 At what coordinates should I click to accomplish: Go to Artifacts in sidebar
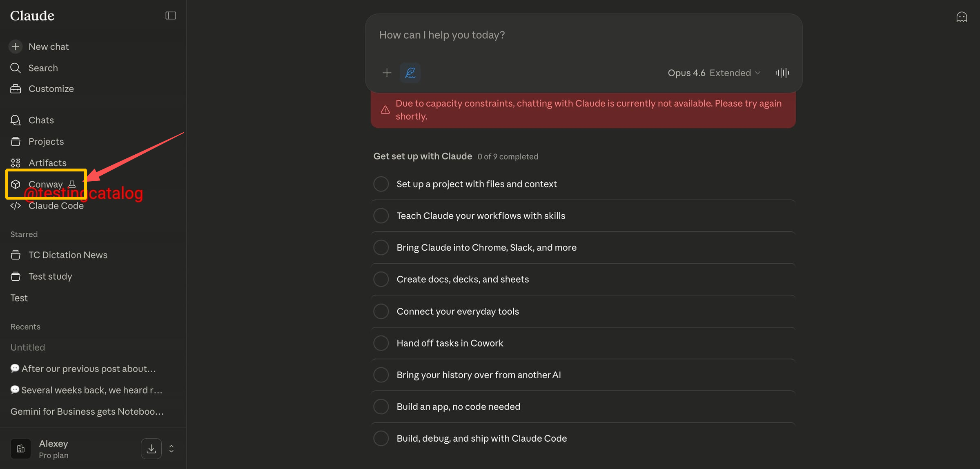47,163
